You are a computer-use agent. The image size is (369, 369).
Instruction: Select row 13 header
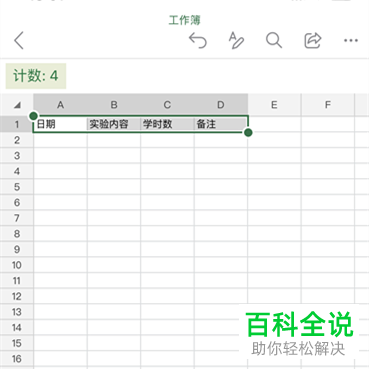(17, 312)
